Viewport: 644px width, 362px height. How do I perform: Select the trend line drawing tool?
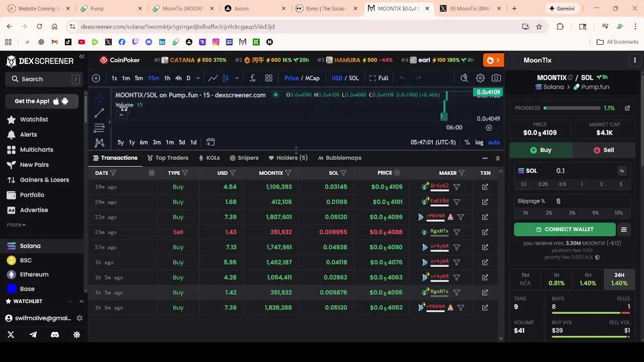99,113
